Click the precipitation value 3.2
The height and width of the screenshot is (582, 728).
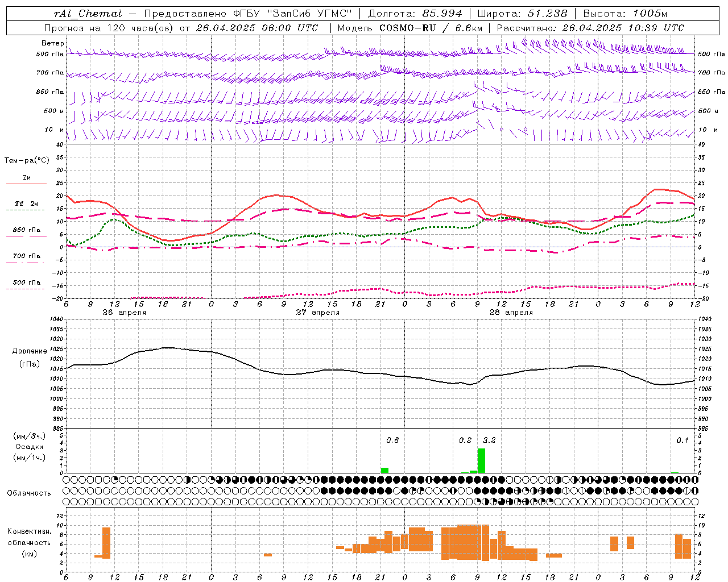pos(489,440)
